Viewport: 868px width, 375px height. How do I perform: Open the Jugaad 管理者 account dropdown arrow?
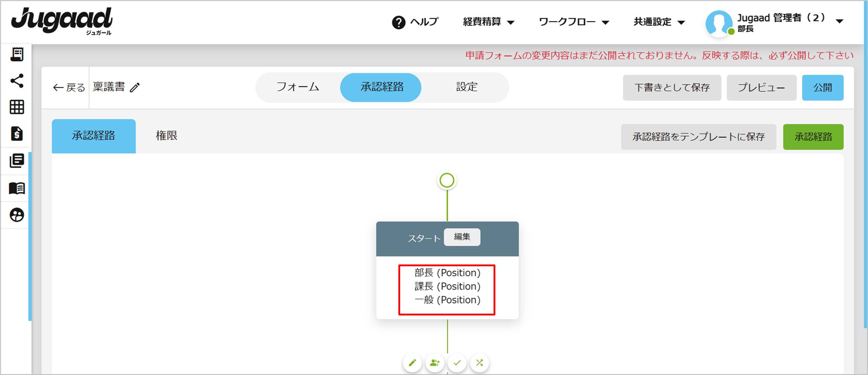(839, 21)
